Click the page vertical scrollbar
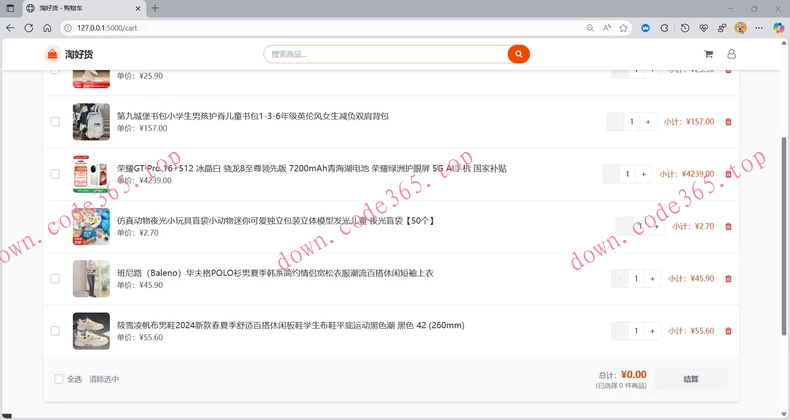Viewport: 790px width, 420px height. click(783, 236)
